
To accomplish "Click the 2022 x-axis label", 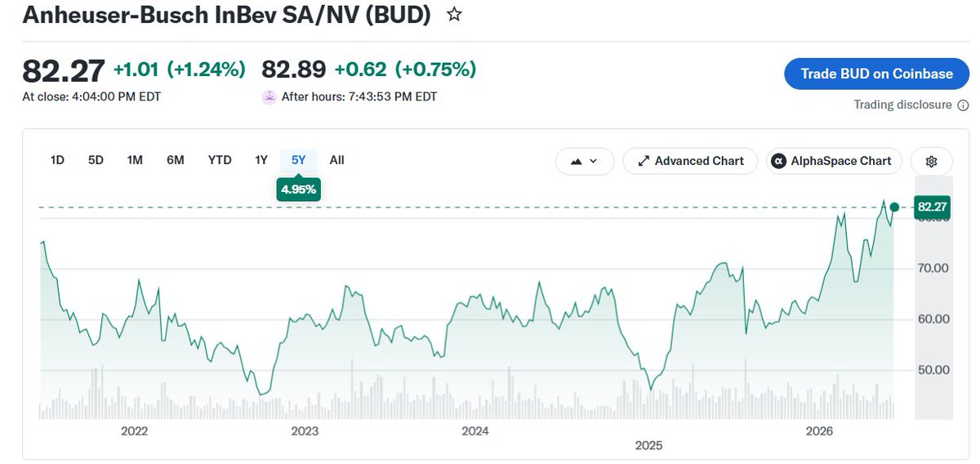I will tap(134, 431).
